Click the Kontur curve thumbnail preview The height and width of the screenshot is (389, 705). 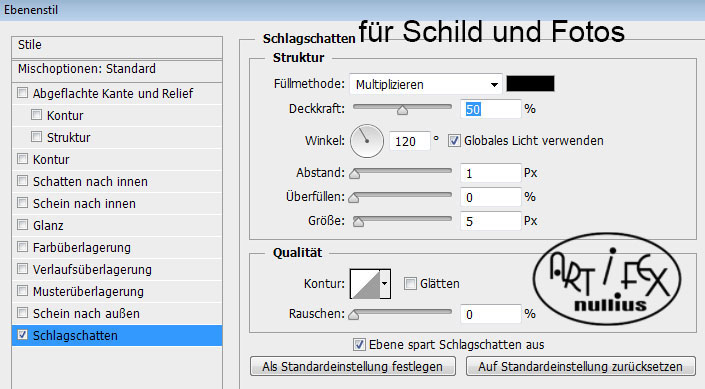(x=365, y=283)
